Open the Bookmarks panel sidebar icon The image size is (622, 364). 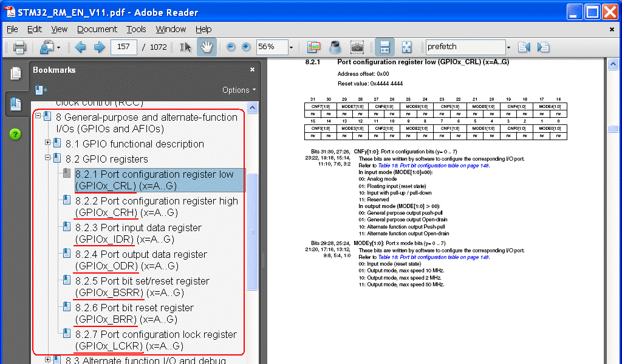15,104
